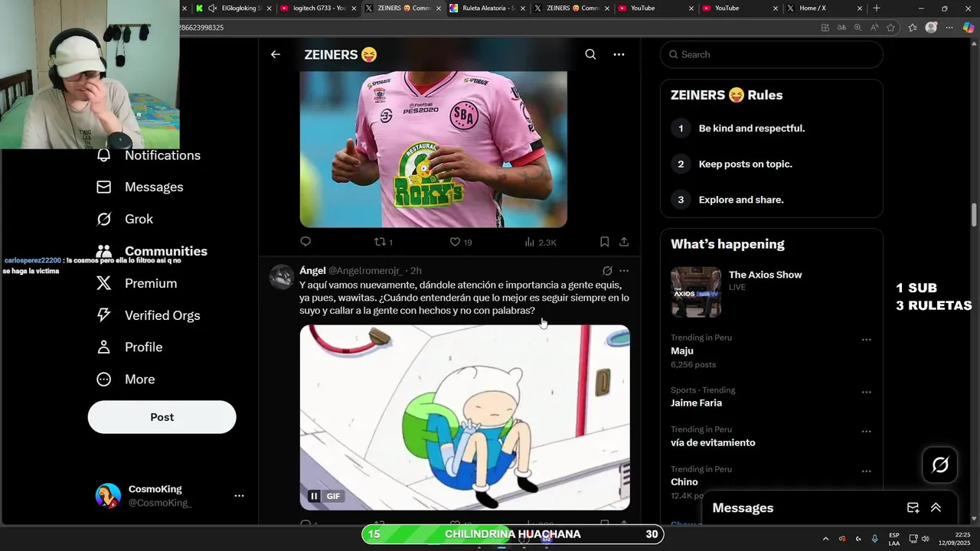Repost the pink jersey post
Image resolution: width=980 pixels, height=551 pixels.
tap(384, 242)
